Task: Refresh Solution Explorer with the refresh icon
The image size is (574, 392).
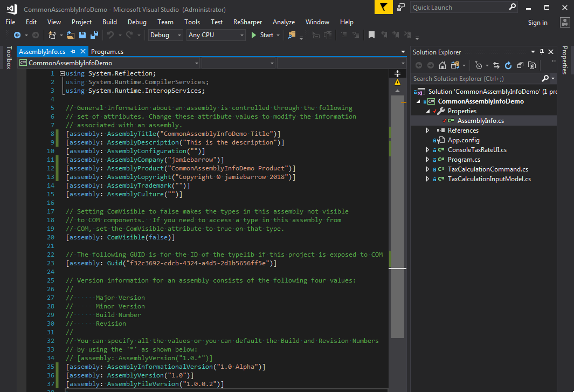Action: click(x=508, y=65)
